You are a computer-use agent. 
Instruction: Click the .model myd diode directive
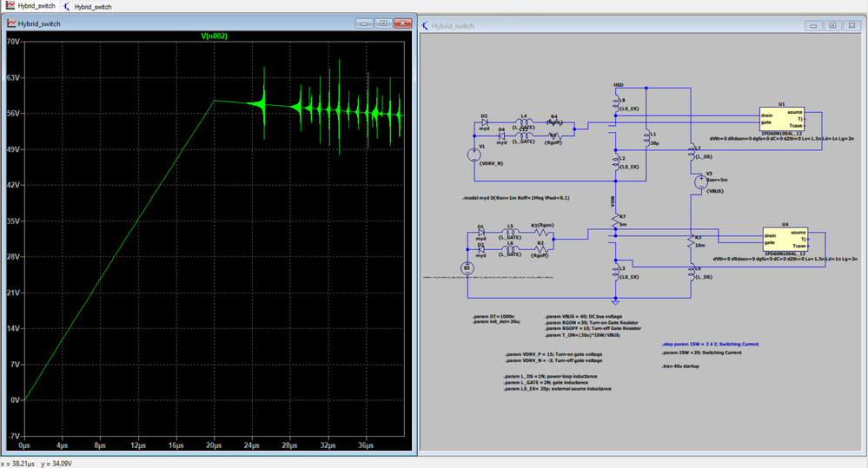[517, 198]
